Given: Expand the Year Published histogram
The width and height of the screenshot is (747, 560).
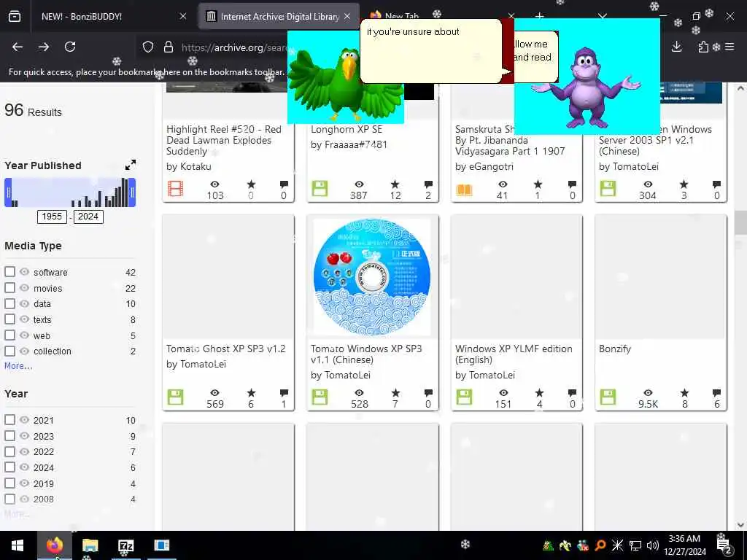Looking at the screenshot, I should 131,165.
